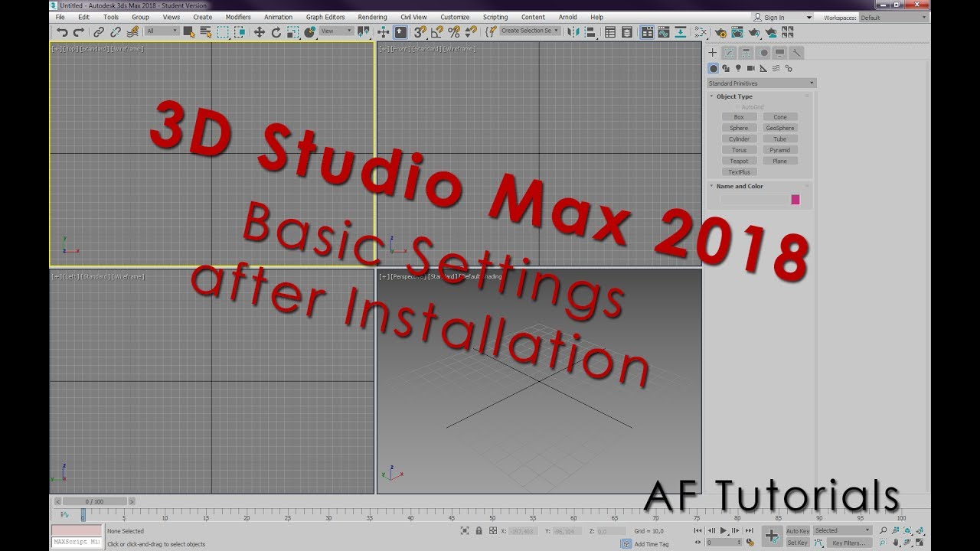Select the Lights category icon
The width and height of the screenshot is (980, 551).
tap(738, 68)
